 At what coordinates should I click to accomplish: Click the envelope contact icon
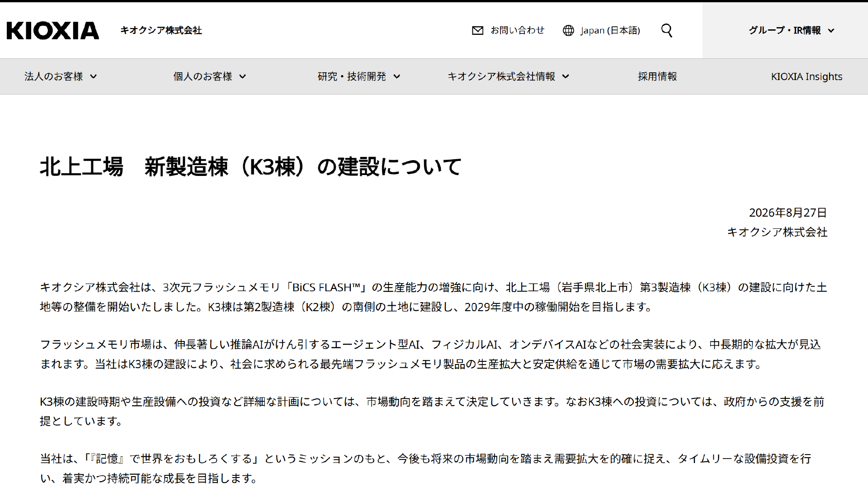[x=477, y=30]
